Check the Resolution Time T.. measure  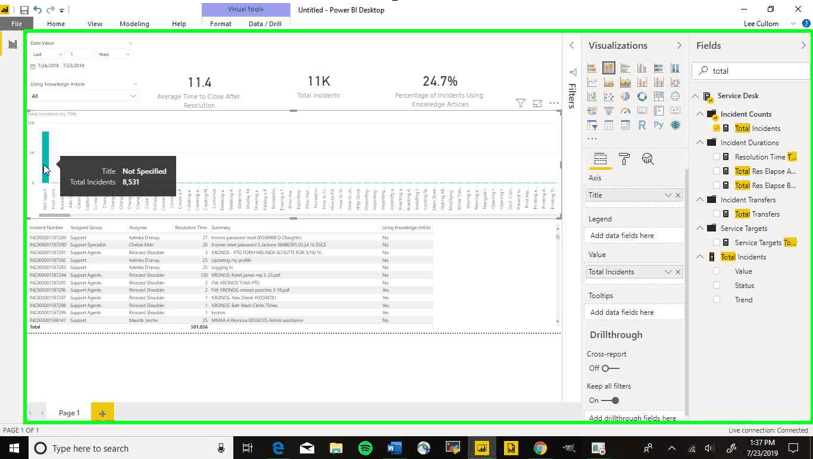[x=717, y=157]
